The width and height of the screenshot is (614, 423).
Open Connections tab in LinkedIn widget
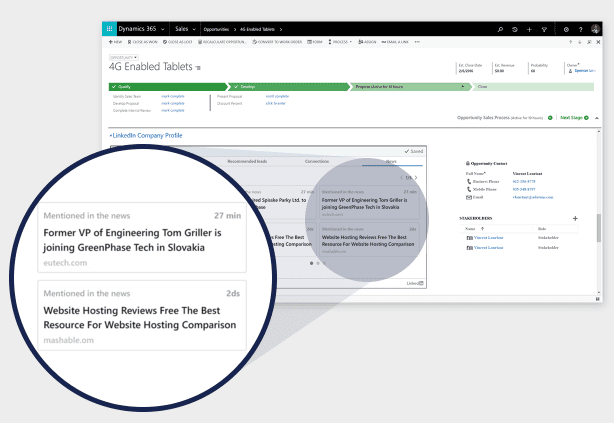tap(317, 161)
